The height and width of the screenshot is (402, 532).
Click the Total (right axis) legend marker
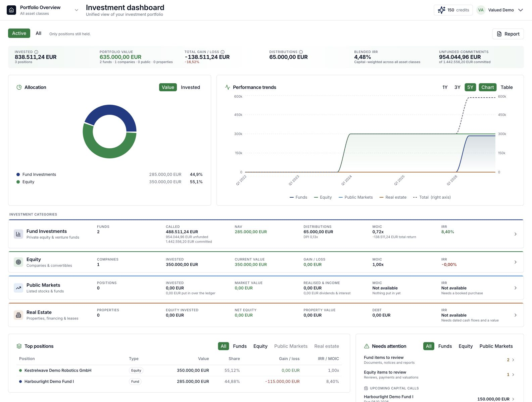415,197
